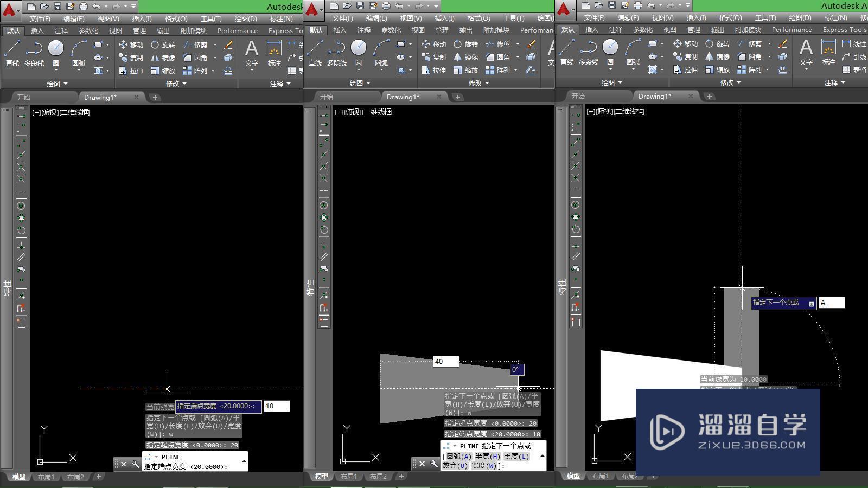Toggle endpoint snap in left window's snap toolbar
This screenshot has width=868, height=488.
click(21, 143)
